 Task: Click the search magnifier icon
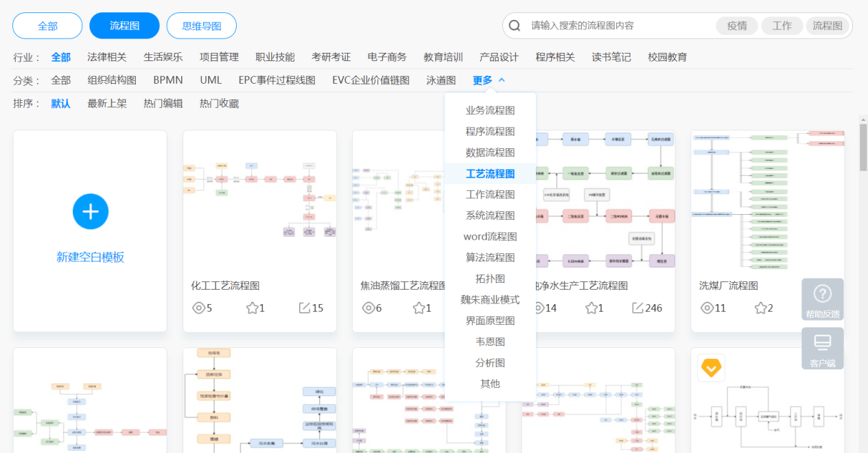coord(514,25)
